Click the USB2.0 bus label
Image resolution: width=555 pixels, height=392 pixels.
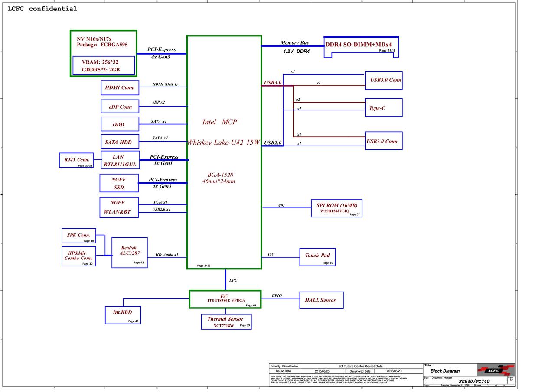(x=273, y=143)
